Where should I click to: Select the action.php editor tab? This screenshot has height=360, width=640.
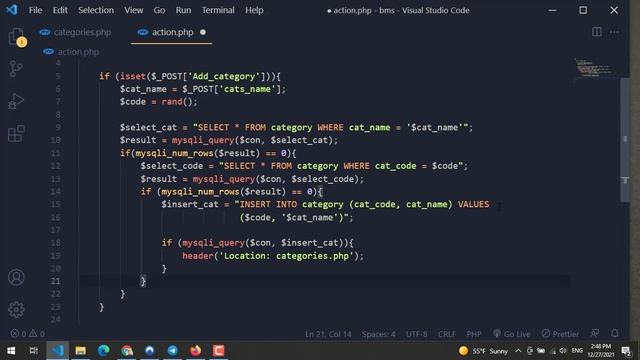171,32
